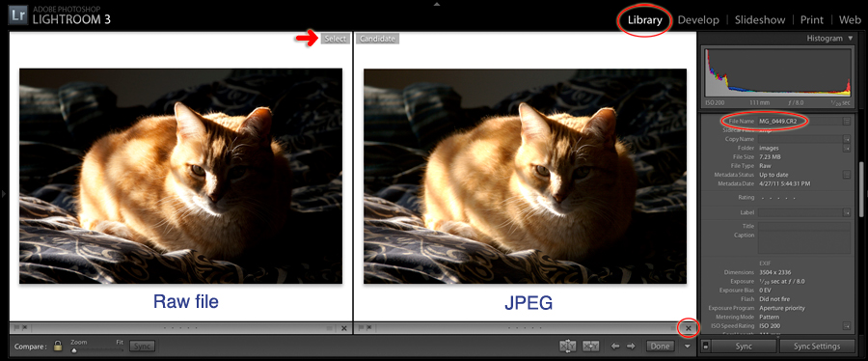Screen dimensions: 868x361
Task: Click the arrow button beside Folder
Action: tap(847, 148)
